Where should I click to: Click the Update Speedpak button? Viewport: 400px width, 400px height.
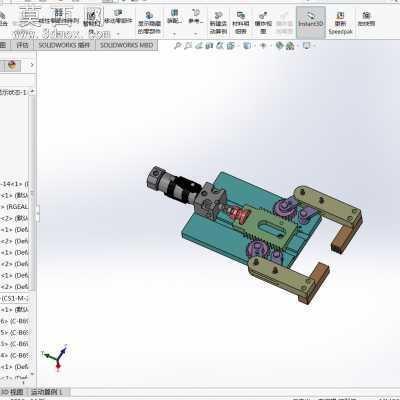pyautogui.click(x=340, y=23)
